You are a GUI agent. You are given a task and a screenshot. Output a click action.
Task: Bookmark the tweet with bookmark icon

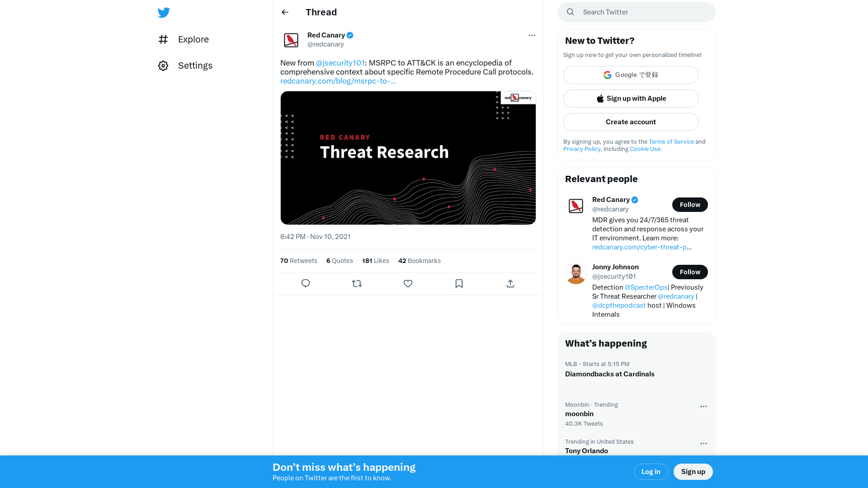pos(459,283)
